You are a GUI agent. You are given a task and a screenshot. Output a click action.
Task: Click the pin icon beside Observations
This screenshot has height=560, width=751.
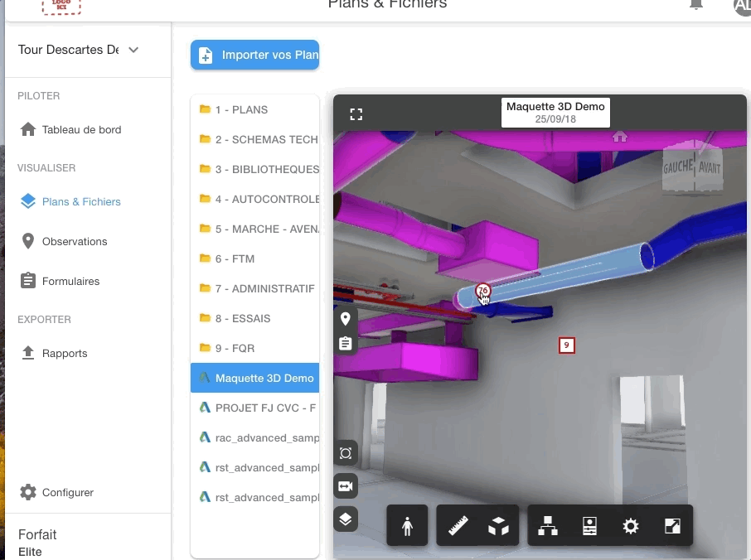point(28,241)
